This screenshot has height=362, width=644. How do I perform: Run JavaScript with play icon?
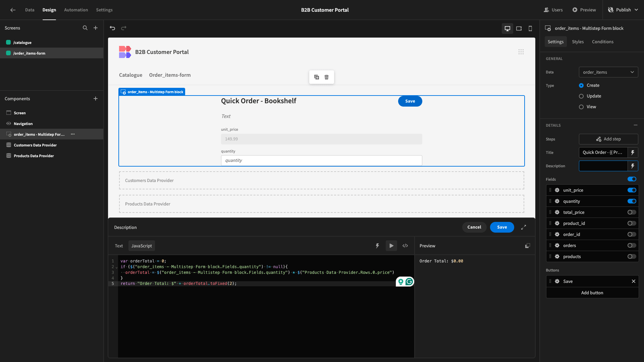click(391, 246)
